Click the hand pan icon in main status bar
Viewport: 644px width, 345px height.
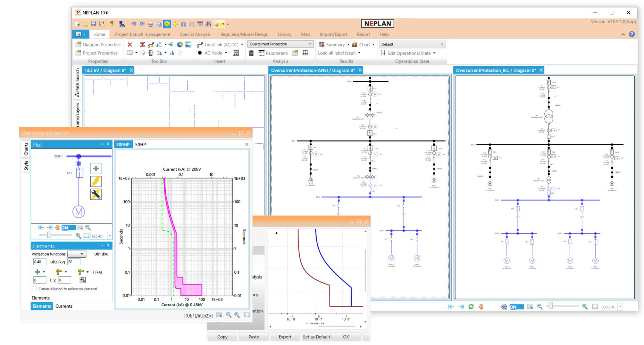coord(481,307)
